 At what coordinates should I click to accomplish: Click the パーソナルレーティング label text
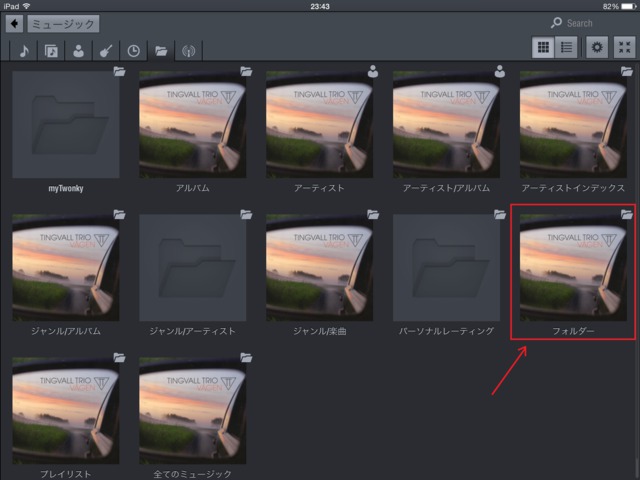pos(447,331)
